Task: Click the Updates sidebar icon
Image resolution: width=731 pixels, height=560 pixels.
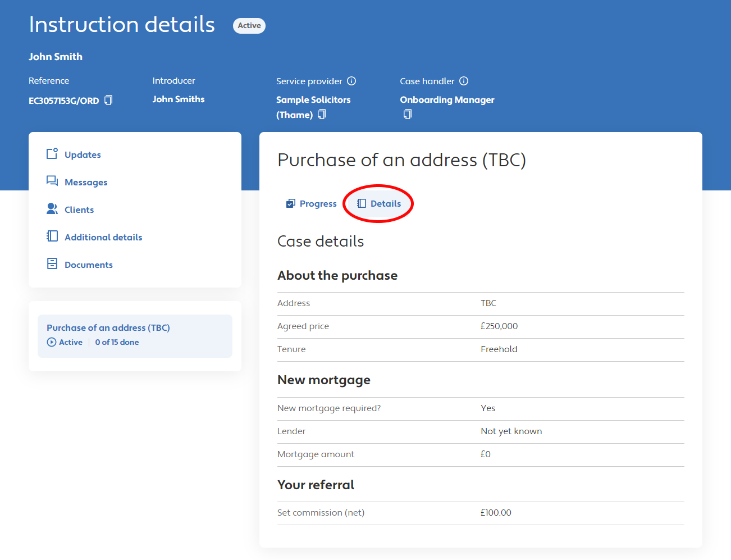Action: click(x=52, y=154)
